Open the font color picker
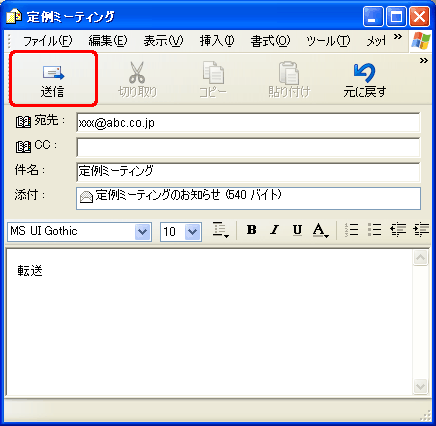The height and width of the screenshot is (426, 436). [321, 230]
